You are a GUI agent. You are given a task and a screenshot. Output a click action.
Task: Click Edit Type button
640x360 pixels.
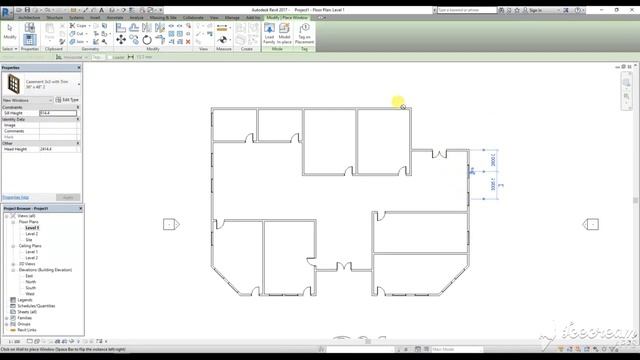(67, 100)
